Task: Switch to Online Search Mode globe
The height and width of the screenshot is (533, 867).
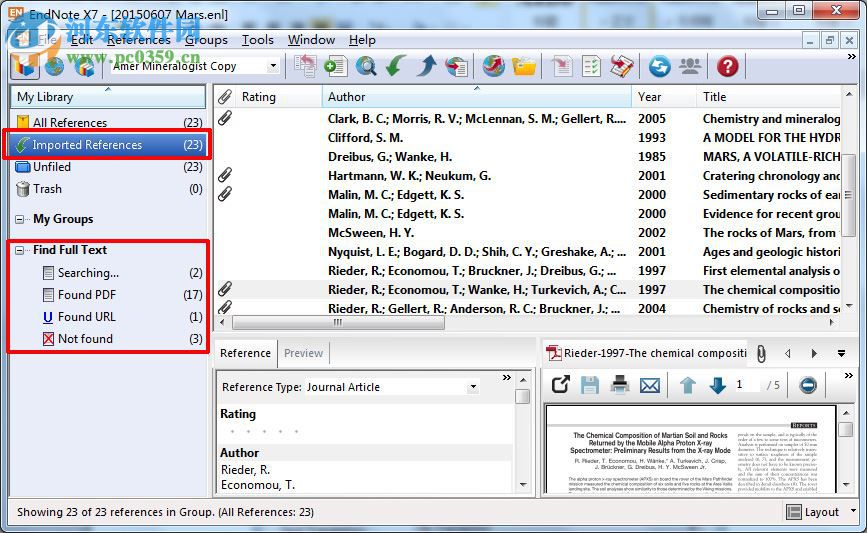Action: click(54, 66)
